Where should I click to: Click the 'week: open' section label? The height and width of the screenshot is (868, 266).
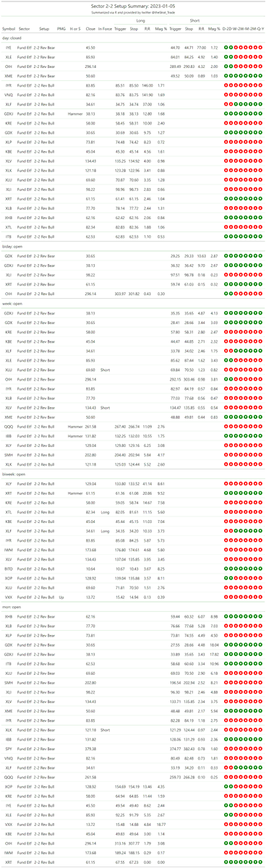13,304
